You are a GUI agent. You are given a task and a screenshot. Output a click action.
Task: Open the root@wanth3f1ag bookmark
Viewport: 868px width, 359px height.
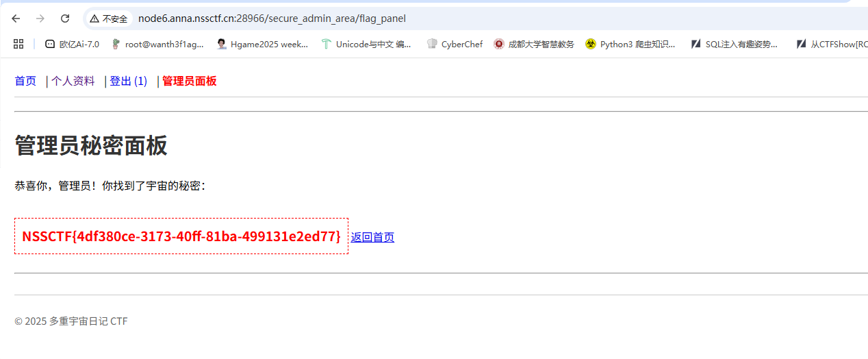(157, 44)
